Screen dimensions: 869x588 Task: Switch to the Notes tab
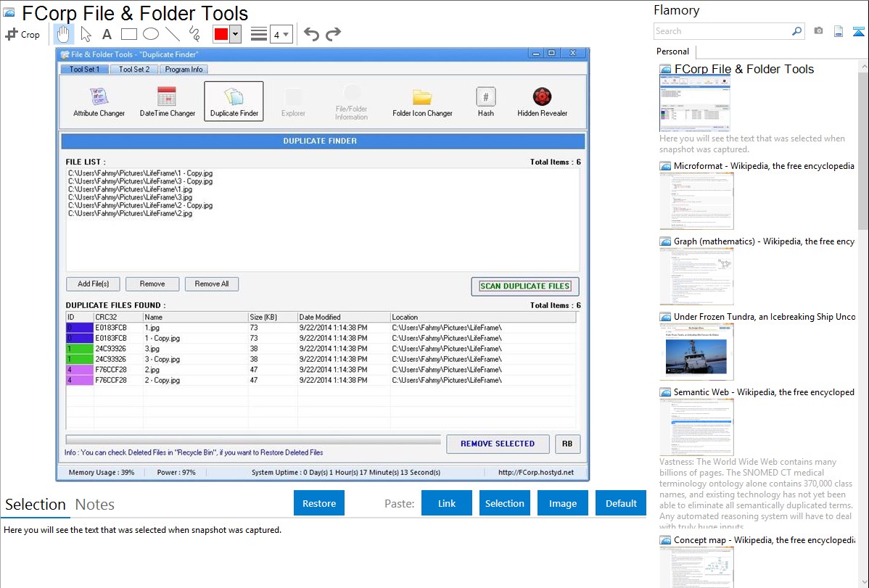click(x=95, y=505)
